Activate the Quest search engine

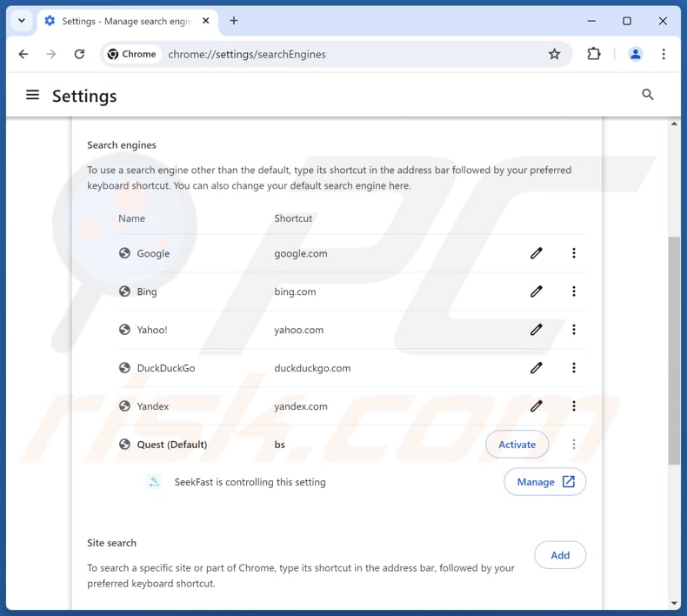(517, 445)
